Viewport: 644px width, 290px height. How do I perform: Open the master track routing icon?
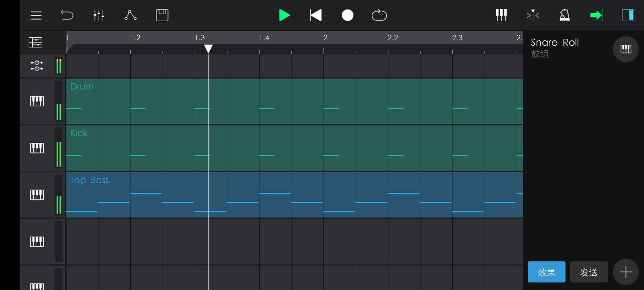[37, 65]
